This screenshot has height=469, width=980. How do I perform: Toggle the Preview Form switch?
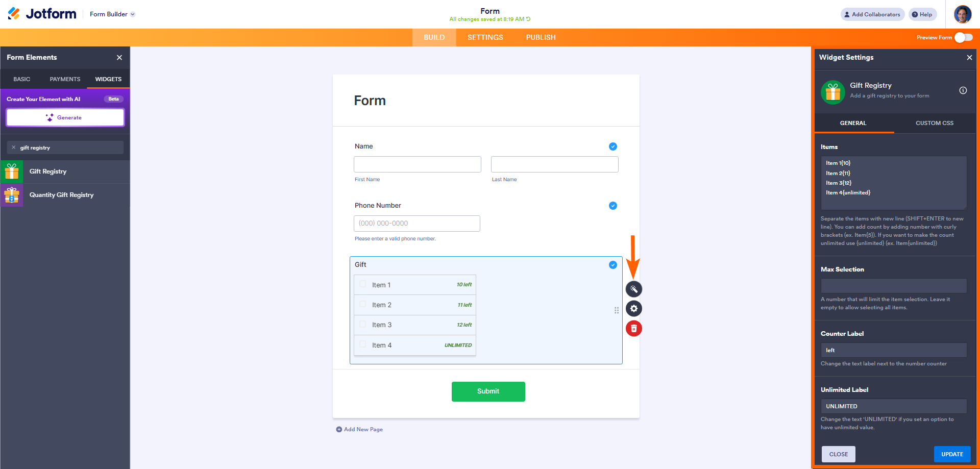(963, 37)
